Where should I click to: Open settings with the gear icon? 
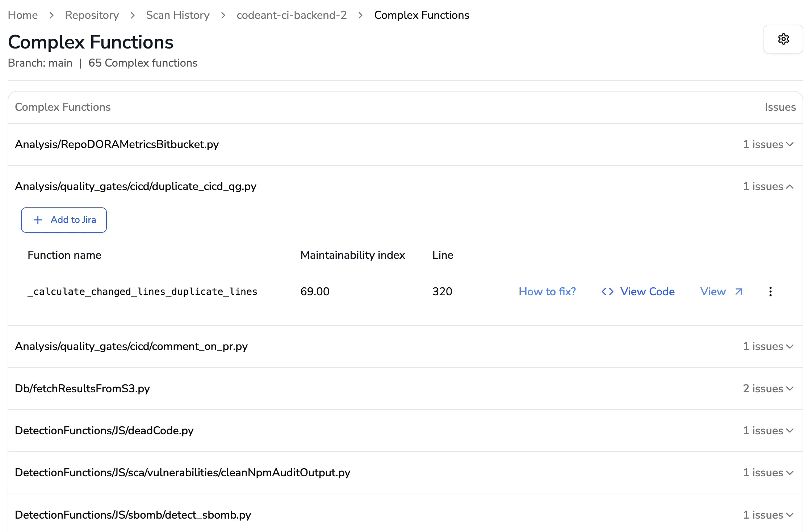pyautogui.click(x=783, y=39)
